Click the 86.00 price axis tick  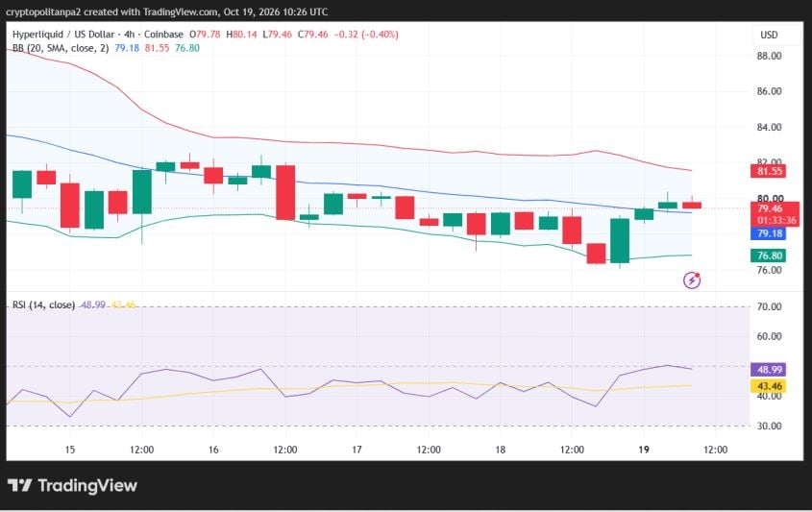pyautogui.click(x=769, y=91)
